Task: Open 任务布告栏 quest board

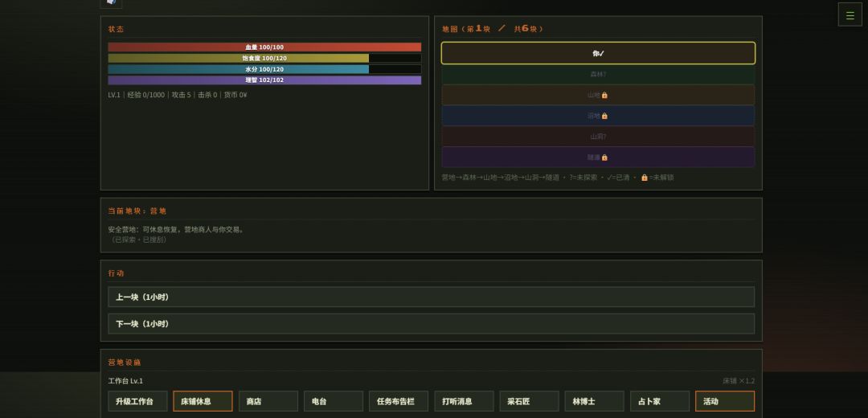Action: (399, 401)
